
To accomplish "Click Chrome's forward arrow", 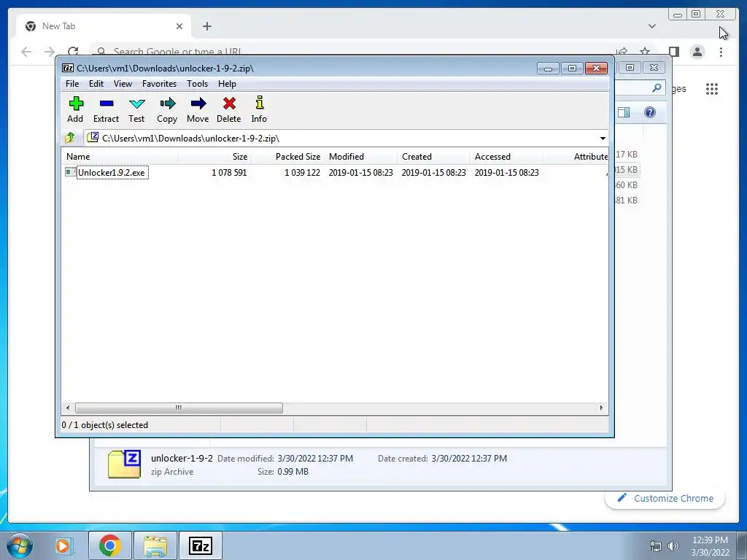I will (50, 52).
